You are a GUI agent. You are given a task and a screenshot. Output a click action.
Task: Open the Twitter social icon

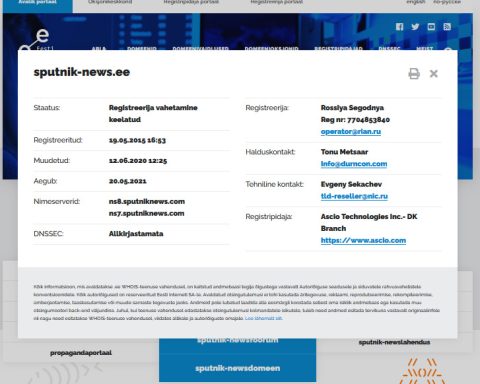click(415, 27)
